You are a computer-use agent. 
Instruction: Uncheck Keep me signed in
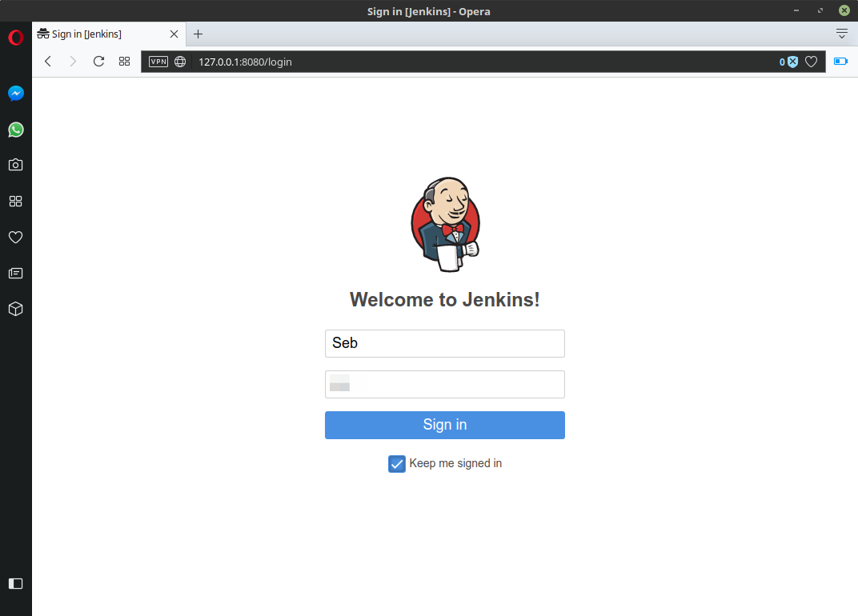click(397, 464)
